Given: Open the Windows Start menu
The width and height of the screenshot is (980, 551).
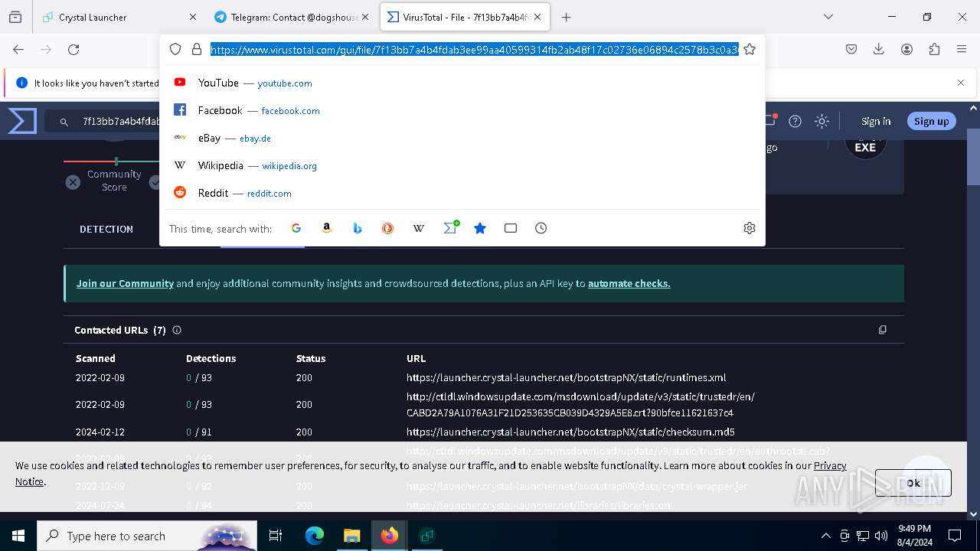Looking at the screenshot, I should [x=18, y=536].
